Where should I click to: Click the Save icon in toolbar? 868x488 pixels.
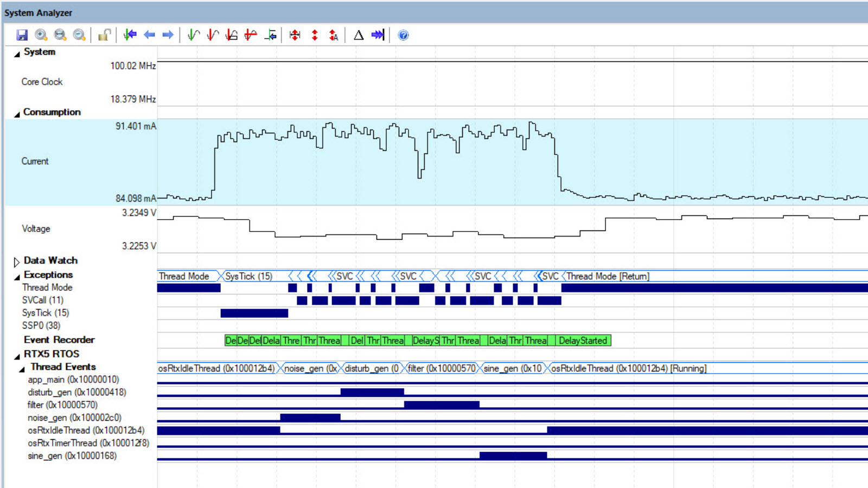22,35
